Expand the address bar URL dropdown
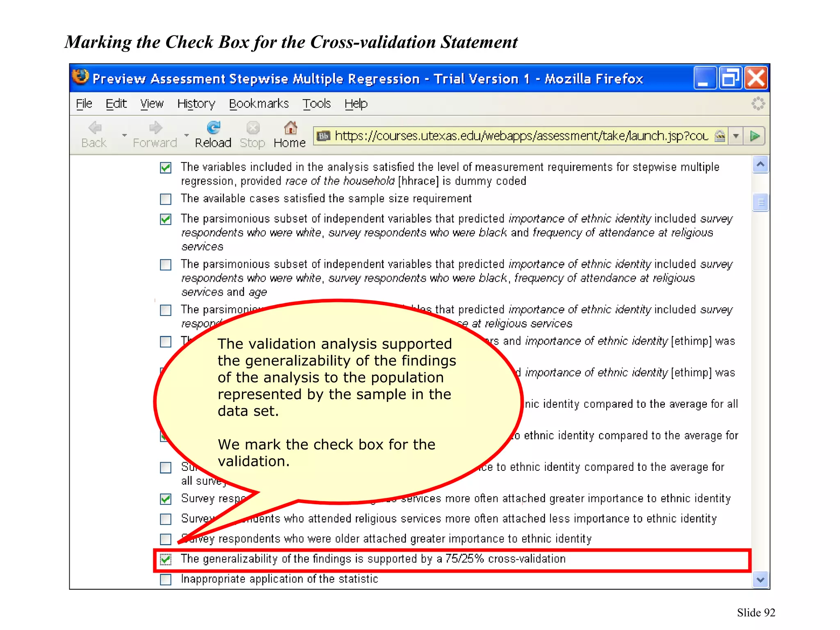840x630 pixels. 736,136
